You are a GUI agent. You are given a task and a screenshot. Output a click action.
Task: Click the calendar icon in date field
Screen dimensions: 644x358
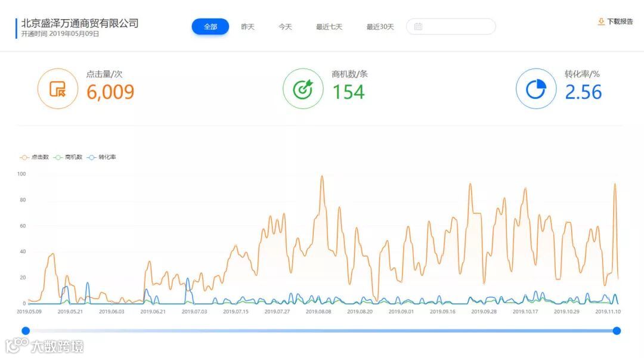coord(418,27)
